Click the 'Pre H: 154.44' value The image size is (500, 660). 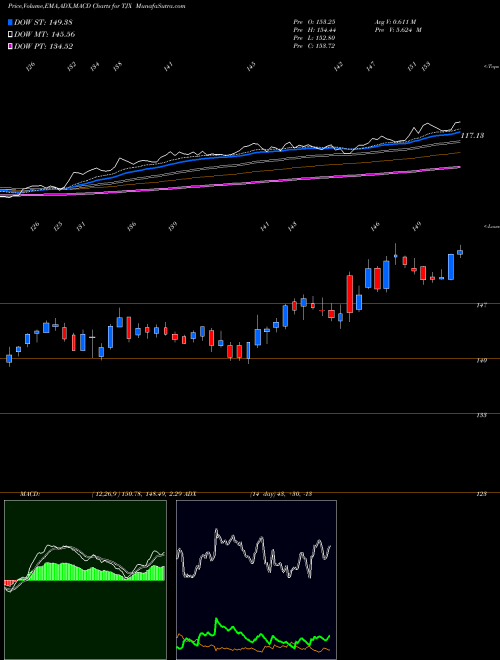pyautogui.click(x=314, y=30)
